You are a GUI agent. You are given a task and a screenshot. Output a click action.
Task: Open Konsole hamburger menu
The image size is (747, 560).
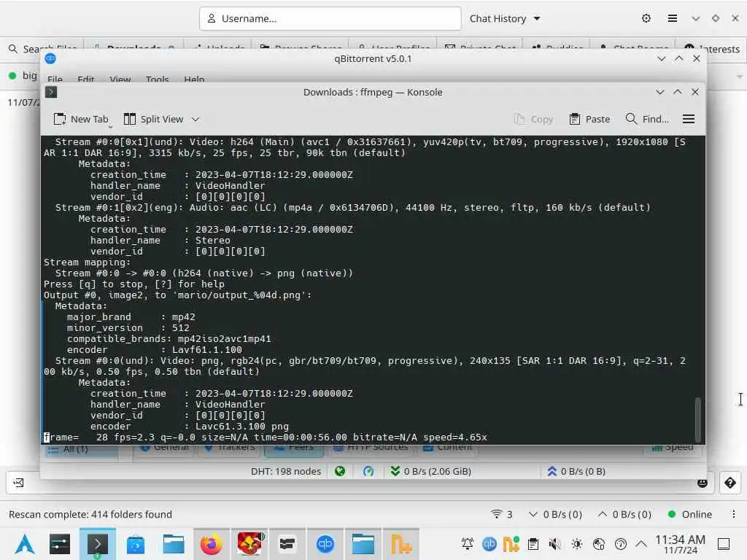pos(689,119)
